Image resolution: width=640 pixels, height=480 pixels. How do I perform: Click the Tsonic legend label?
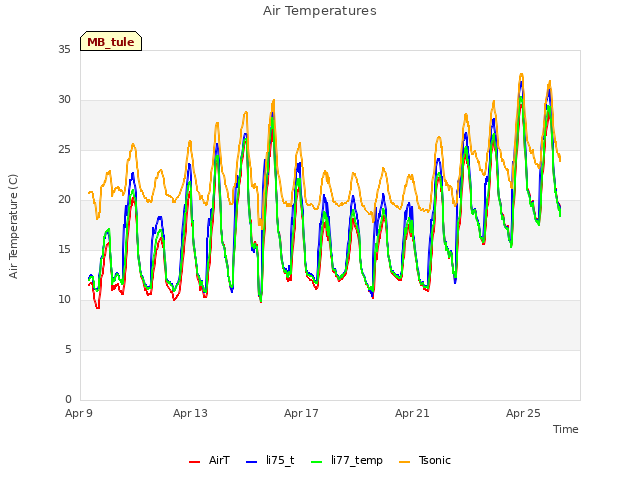coord(435,460)
